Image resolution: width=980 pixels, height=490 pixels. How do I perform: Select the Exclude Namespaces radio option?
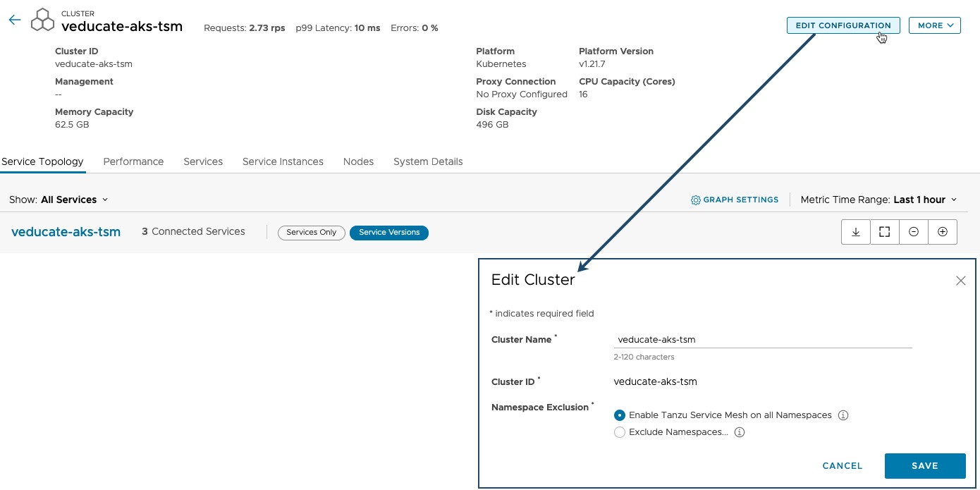click(x=620, y=432)
